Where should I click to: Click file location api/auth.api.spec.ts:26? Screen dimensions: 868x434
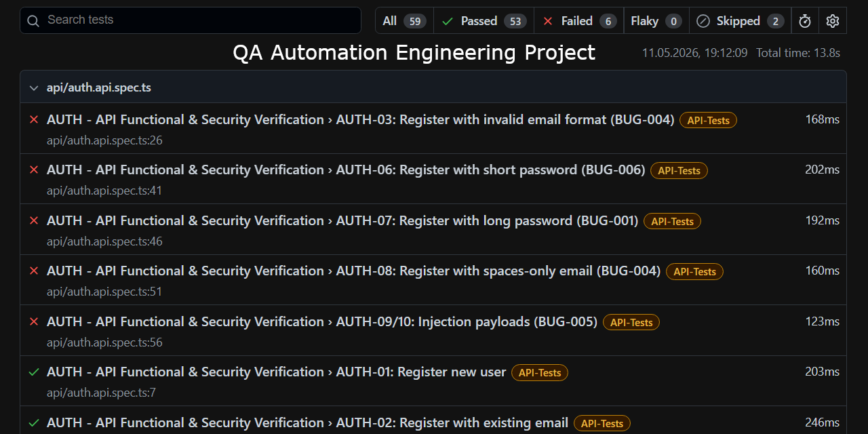[x=104, y=140]
